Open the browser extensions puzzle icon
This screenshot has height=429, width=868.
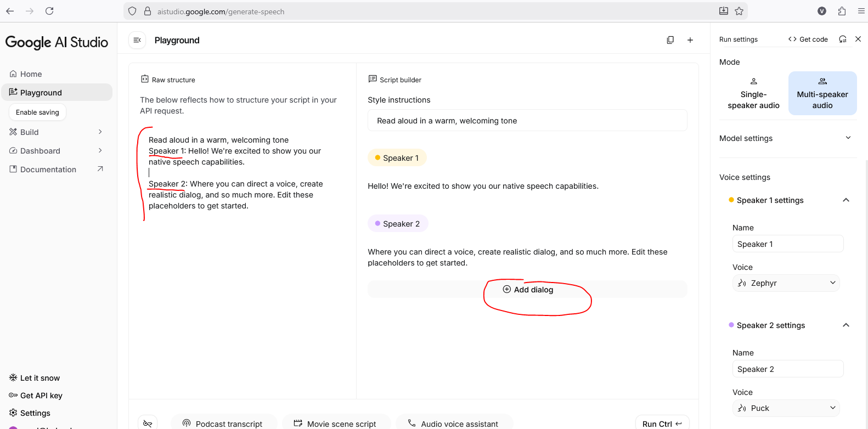point(842,11)
